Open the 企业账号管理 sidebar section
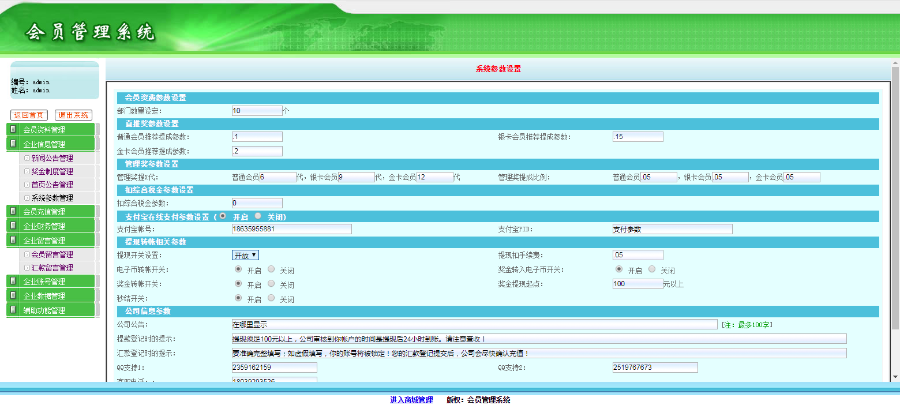This screenshot has width=900, height=405. coord(51,282)
